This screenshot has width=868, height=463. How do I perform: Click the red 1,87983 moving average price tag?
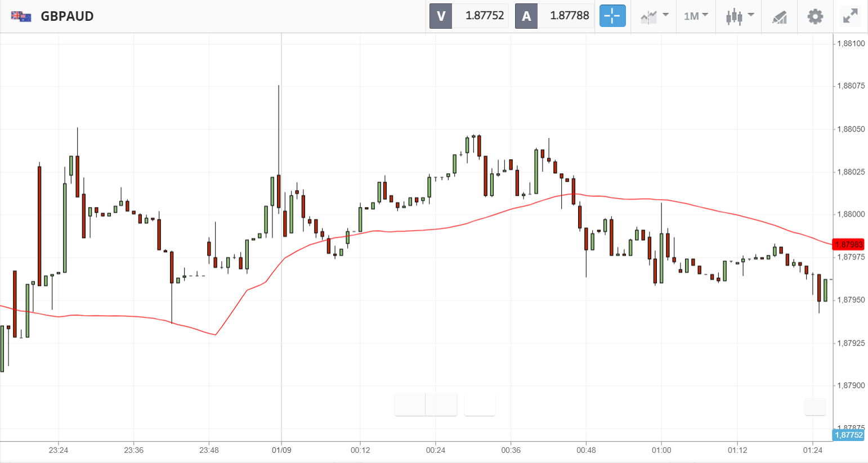tap(848, 245)
